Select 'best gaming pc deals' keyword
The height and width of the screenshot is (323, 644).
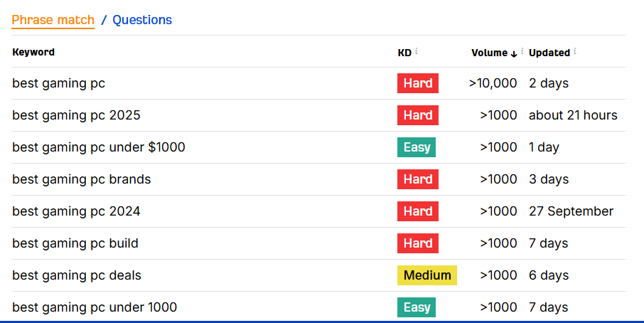click(77, 275)
